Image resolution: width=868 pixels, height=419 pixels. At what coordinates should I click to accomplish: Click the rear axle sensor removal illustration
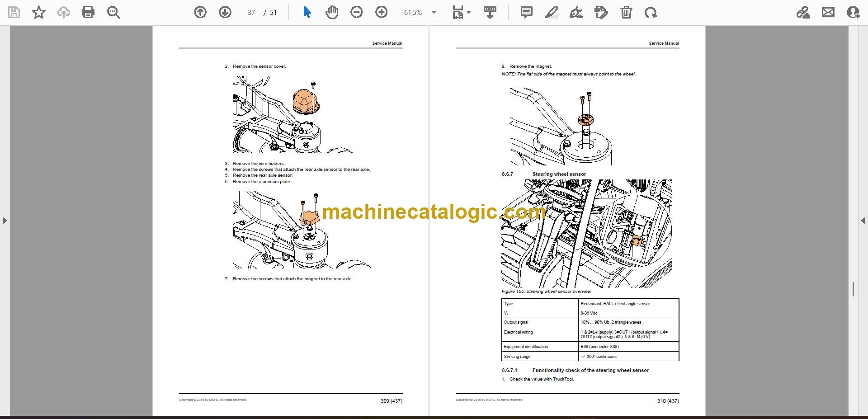tap(302, 230)
